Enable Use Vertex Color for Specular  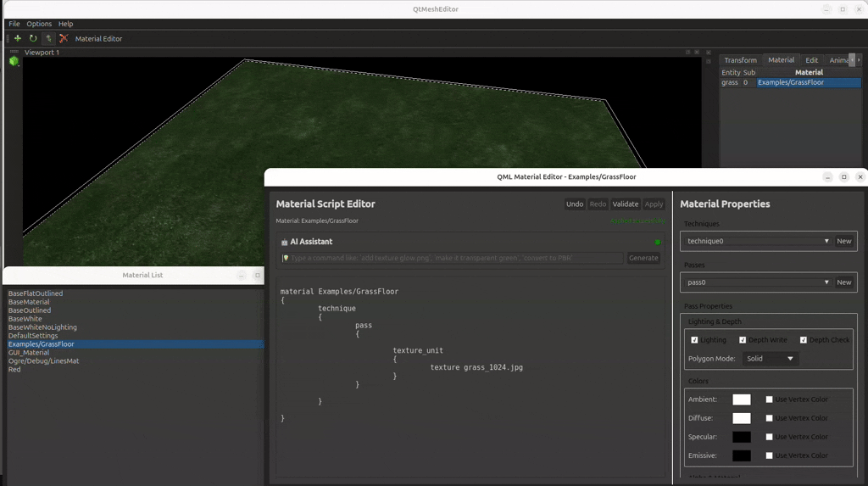click(769, 438)
